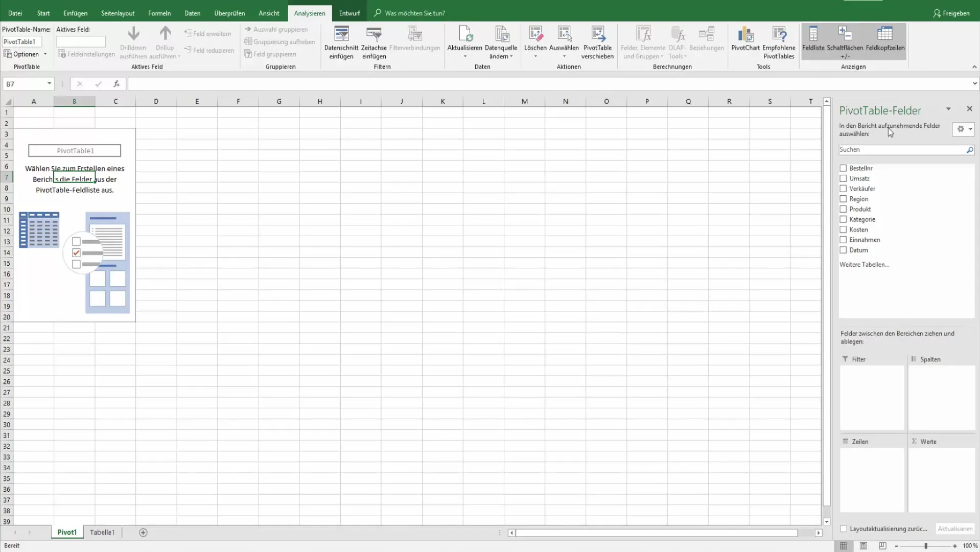Open the Löschen action
The width and height of the screenshot is (980, 552).
pos(535,42)
